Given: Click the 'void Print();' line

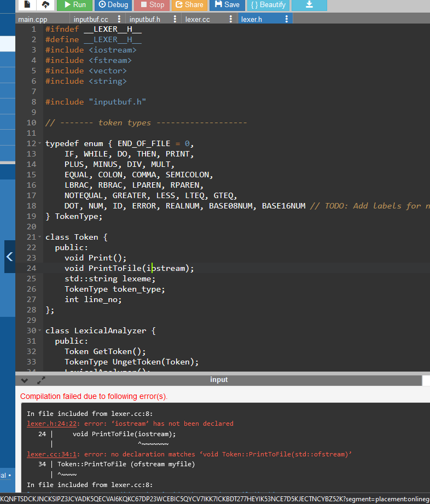Looking at the screenshot, I should coord(95,258).
